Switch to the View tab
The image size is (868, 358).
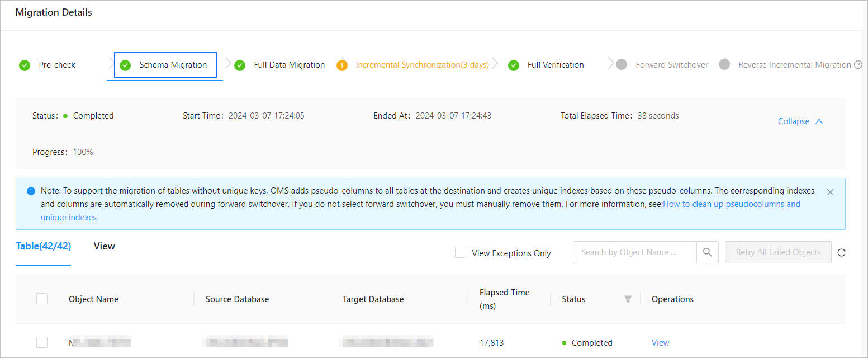pos(105,246)
